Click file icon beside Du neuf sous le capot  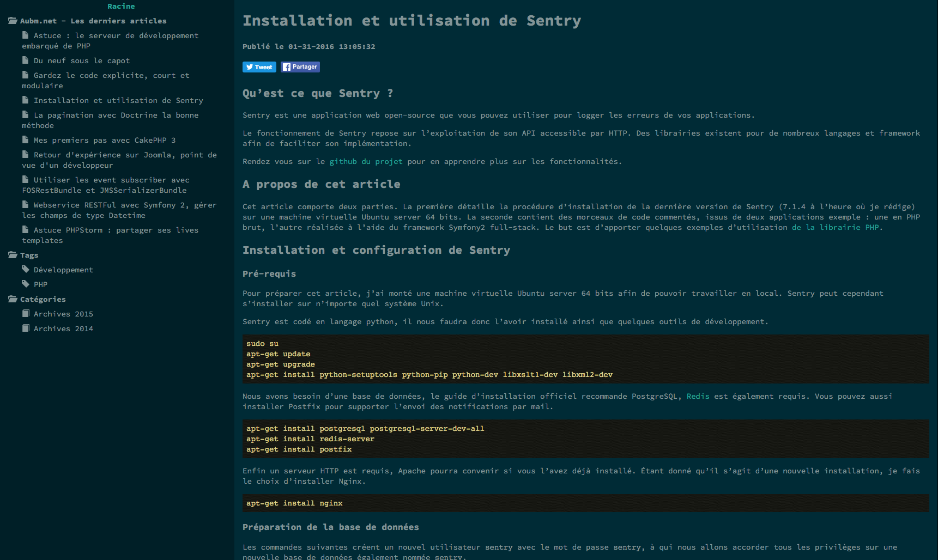(25, 60)
